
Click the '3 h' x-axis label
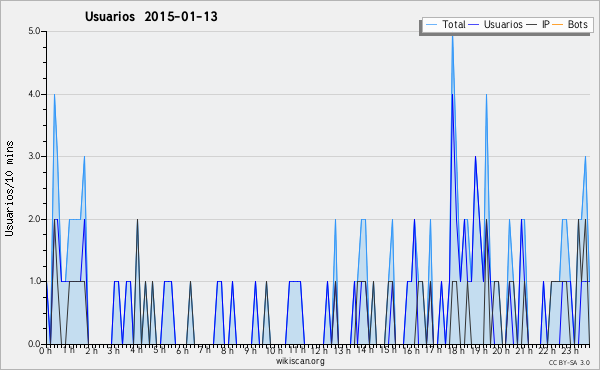(114, 350)
